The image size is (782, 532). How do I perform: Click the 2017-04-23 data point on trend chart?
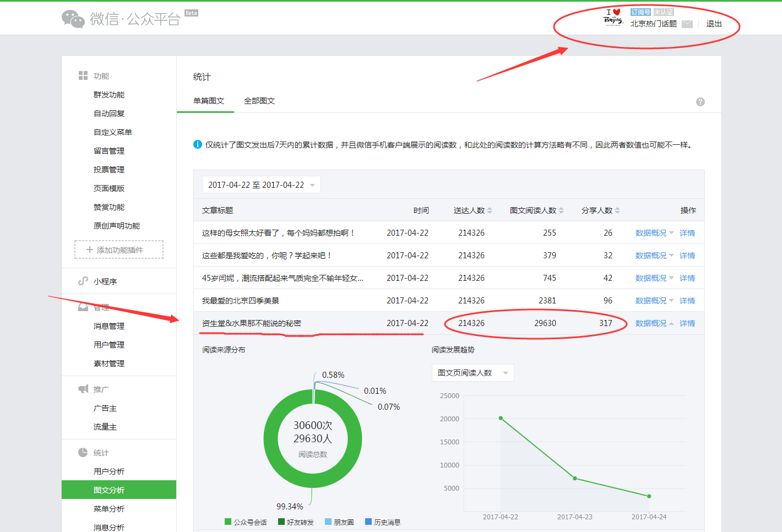(x=575, y=478)
